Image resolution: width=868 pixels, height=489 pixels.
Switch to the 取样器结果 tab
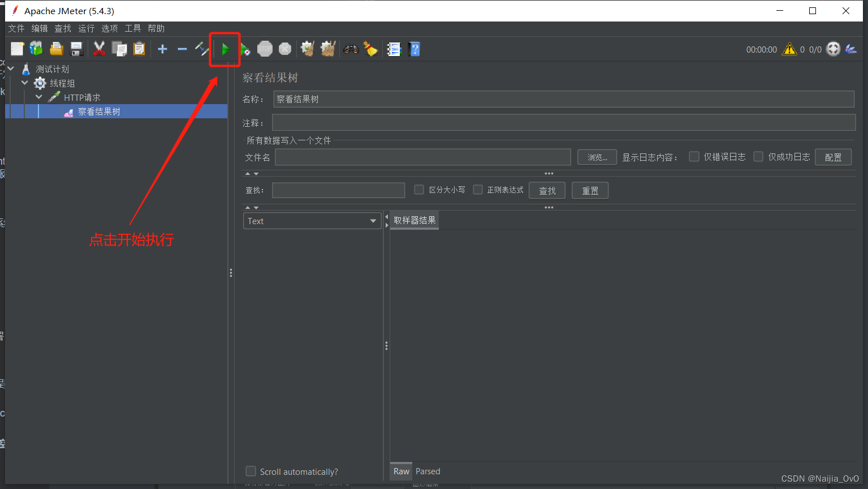(414, 220)
